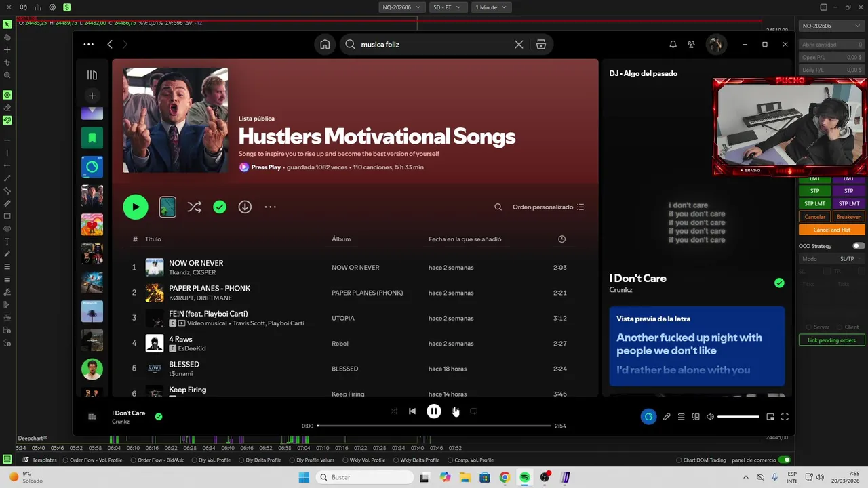
Task: Show lyrics with the microphone icon
Action: click(667, 417)
